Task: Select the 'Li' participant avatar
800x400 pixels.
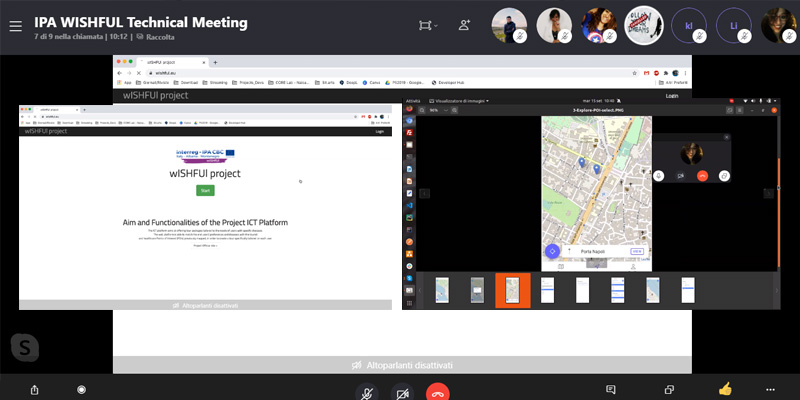Action: point(734,26)
